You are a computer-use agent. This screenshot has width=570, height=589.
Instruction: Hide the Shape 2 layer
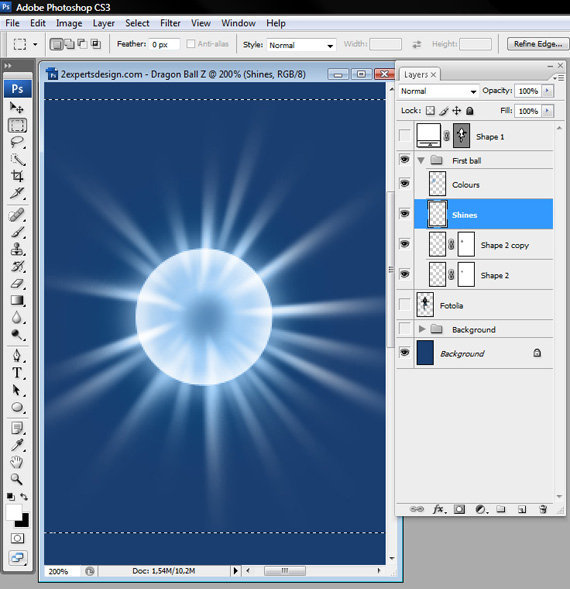coord(404,274)
